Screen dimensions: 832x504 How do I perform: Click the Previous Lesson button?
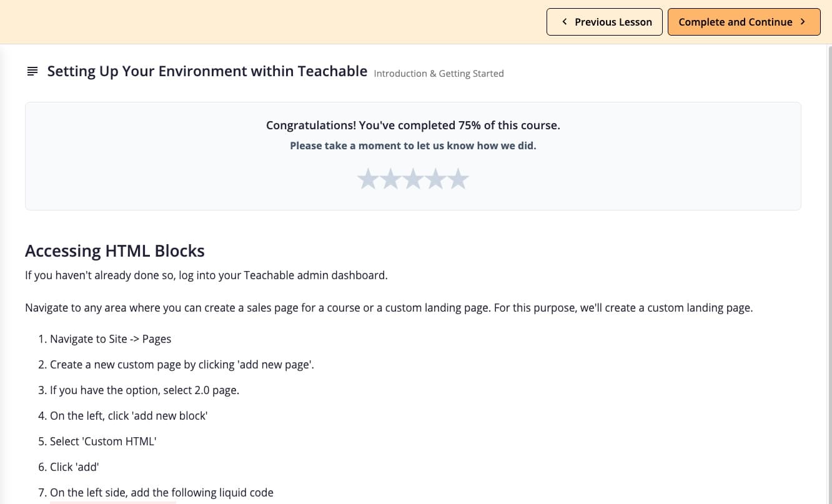click(x=604, y=22)
